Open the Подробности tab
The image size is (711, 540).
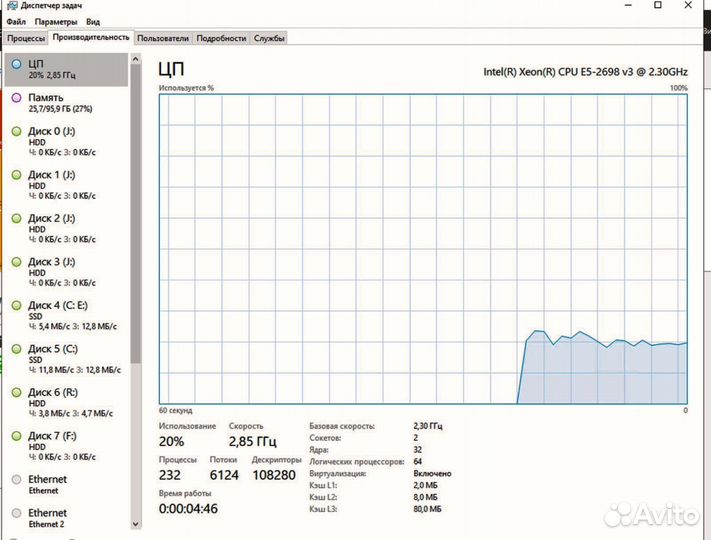click(221, 38)
